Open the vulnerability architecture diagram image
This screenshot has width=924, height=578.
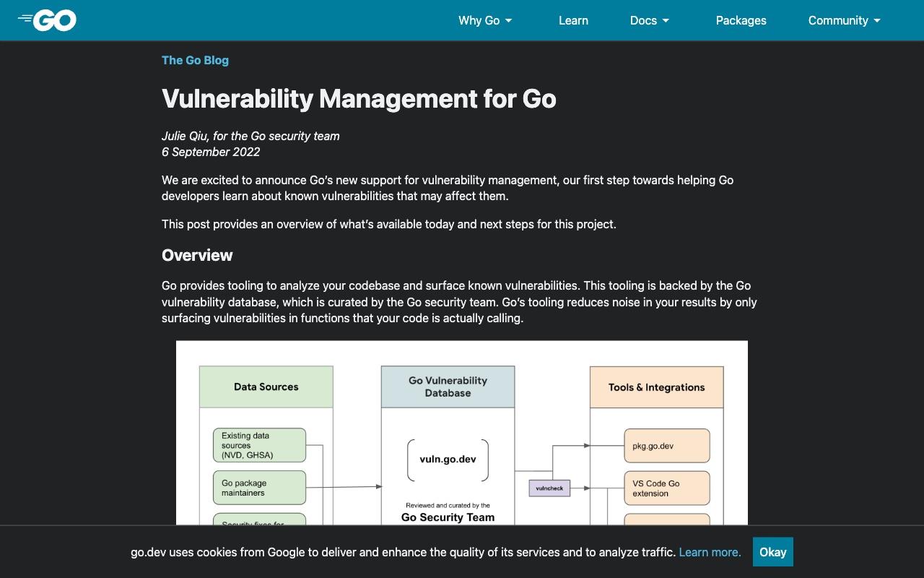(462, 433)
